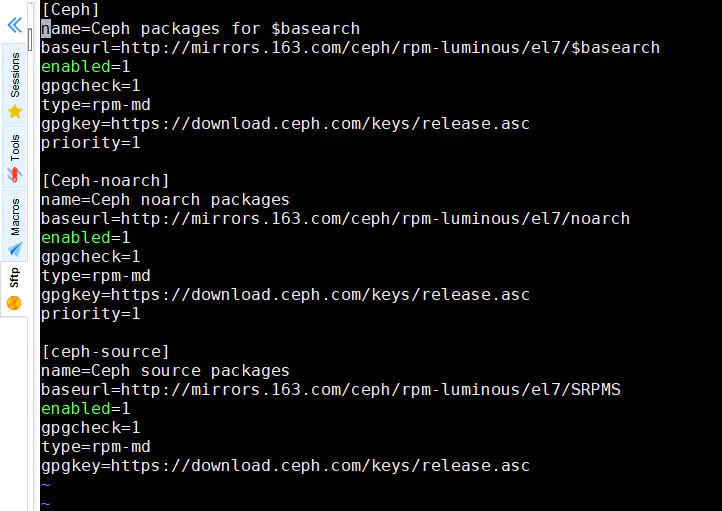This screenshot has width=722, height=511.
Task: Click the Swiss-knife Tools icon
Action: click(x=15, y=174)
